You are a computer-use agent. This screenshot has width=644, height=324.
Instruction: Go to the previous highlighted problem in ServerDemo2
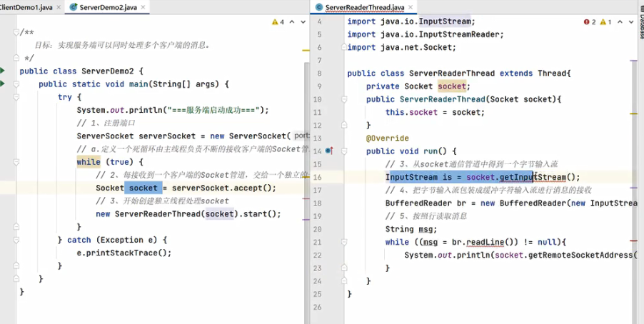pos(292,22)
